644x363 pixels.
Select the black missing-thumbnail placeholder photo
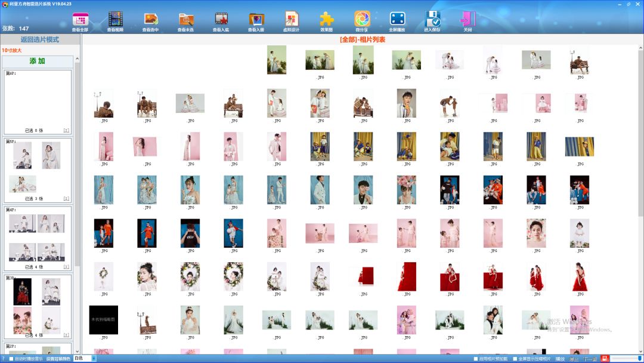point(104,319)
